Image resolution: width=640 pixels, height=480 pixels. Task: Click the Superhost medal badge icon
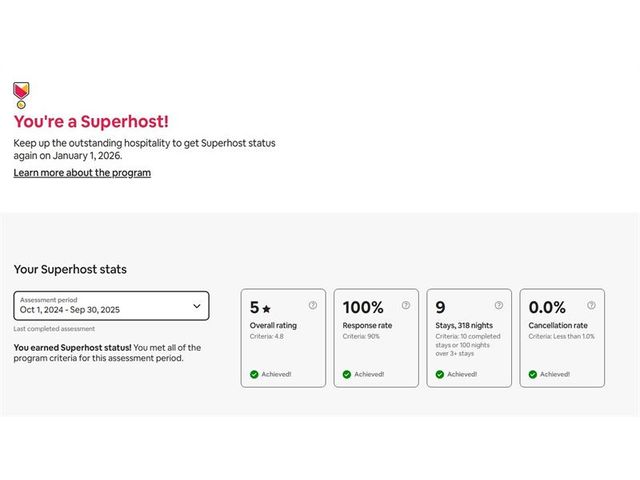point(20,95)
